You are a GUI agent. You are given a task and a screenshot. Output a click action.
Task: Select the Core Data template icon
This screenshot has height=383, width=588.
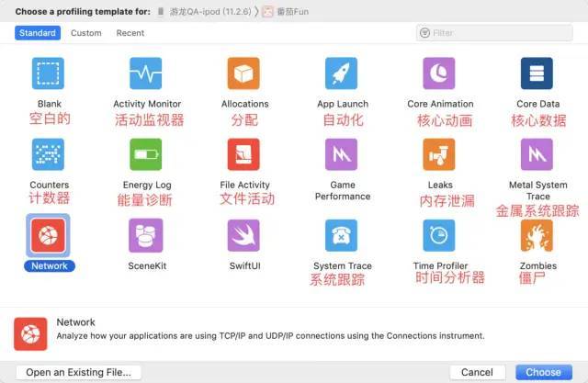tap(537, 73)
